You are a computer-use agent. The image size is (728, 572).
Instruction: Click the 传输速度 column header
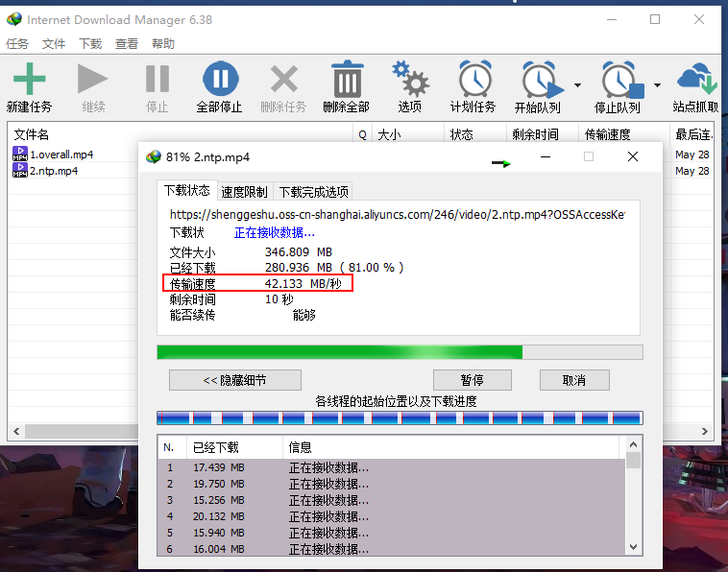(624, 134)
